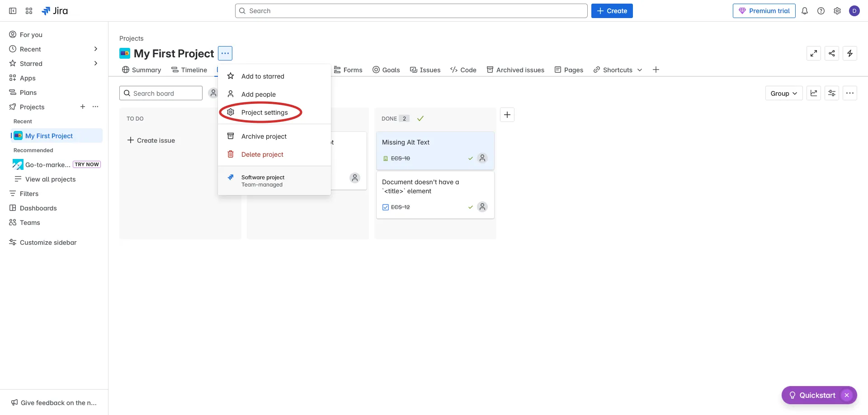Image resolution: width=868 pixels, height=415 pixels.
Task: Open the Group dropdown
Action: tap(783, 93)
